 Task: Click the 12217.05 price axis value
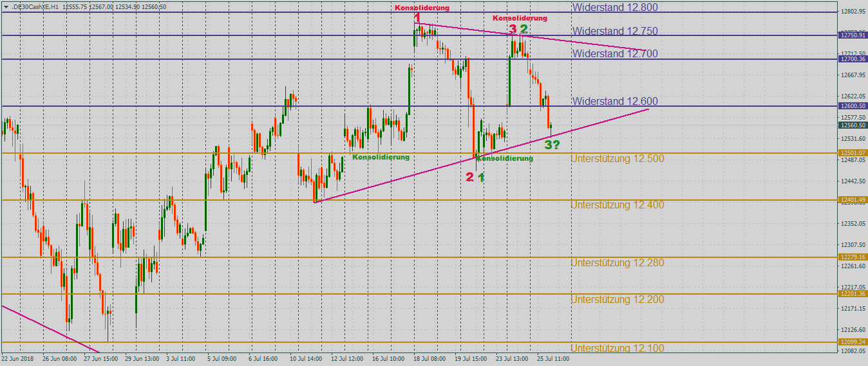point(853,287)
